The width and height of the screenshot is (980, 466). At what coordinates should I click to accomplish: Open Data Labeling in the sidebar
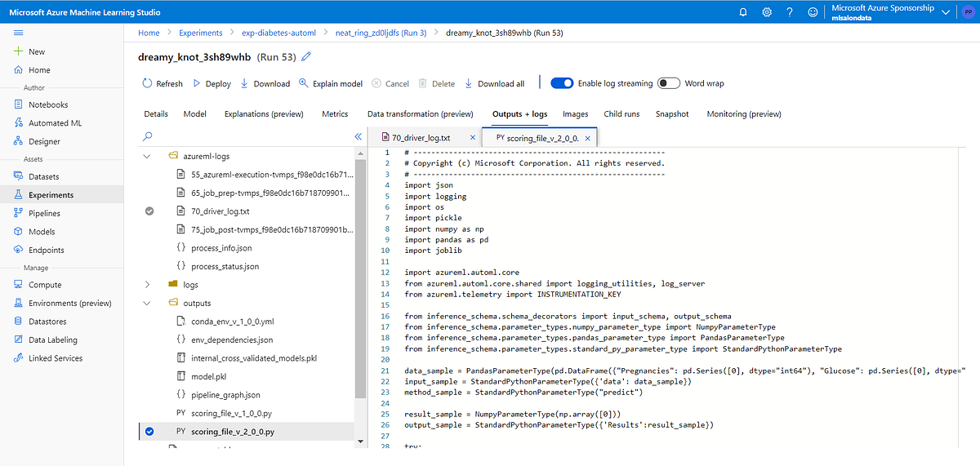pos(52,340)
